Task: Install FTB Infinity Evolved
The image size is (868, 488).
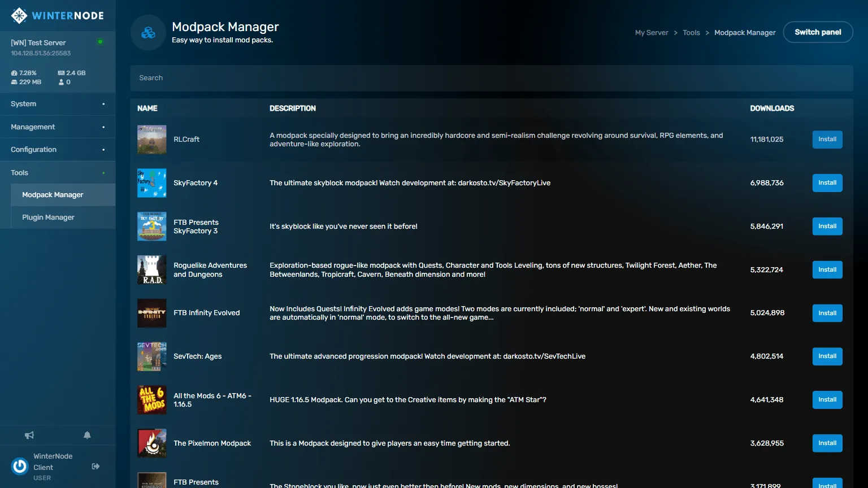Action: tap(827, 313)
